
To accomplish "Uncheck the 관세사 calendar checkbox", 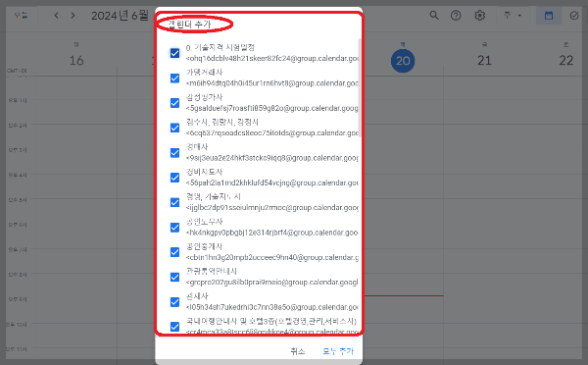I will 174,302.
